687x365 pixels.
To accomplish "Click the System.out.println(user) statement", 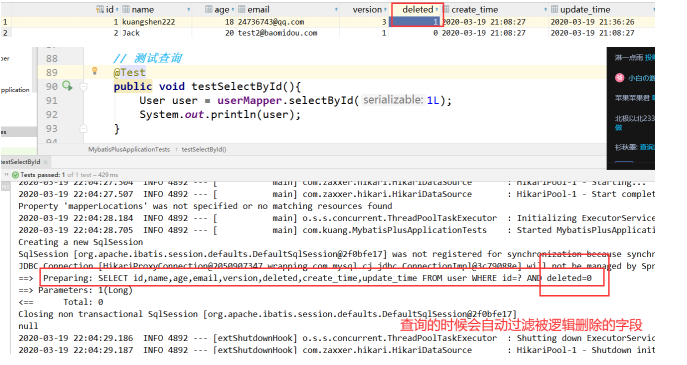I will (x=220, y=114).
